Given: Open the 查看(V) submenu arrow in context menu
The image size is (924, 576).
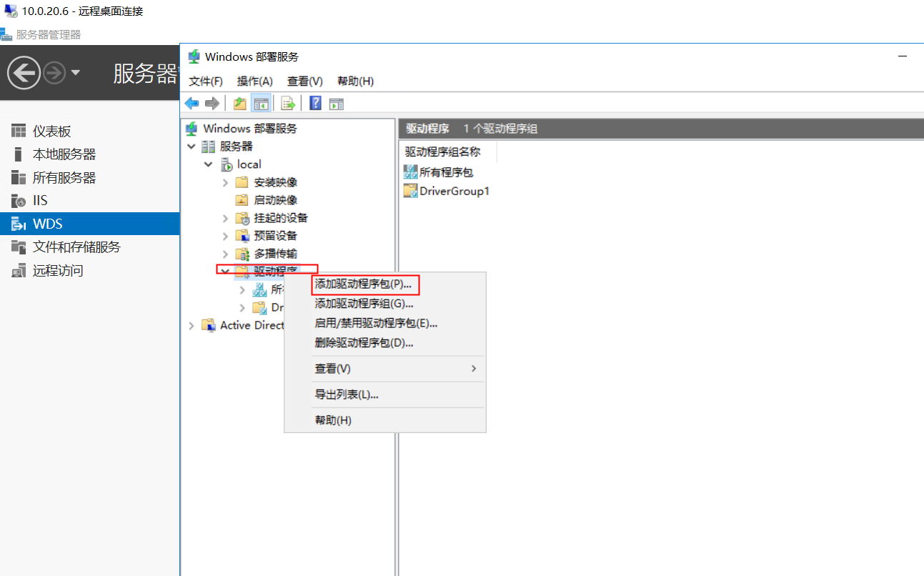Looking at the screenshot, I should pos(473,369).
